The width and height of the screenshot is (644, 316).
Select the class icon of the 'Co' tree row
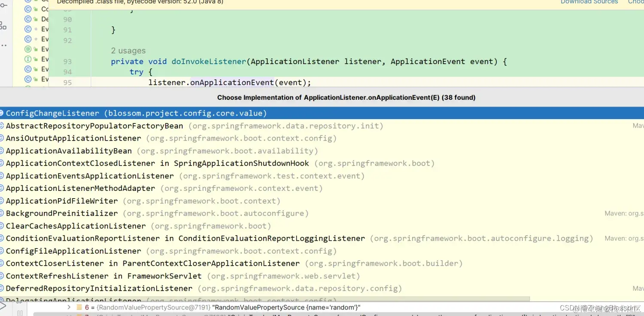click(28, 9)
